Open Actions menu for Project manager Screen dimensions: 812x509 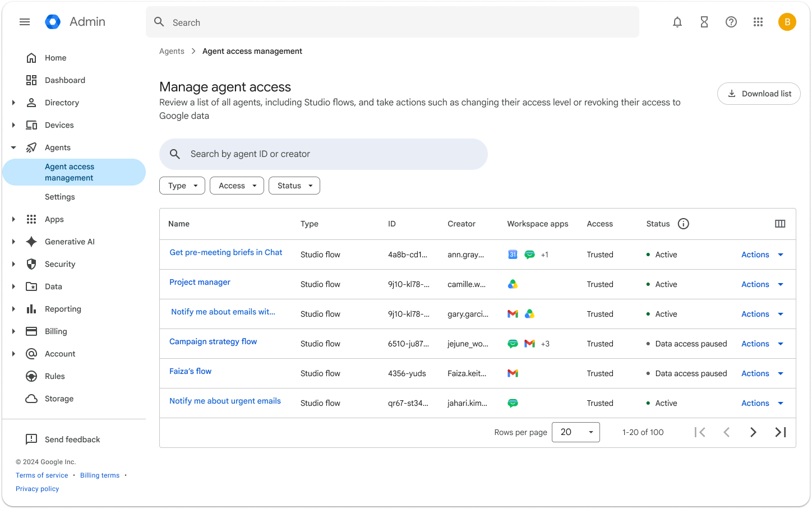[762, 284]
